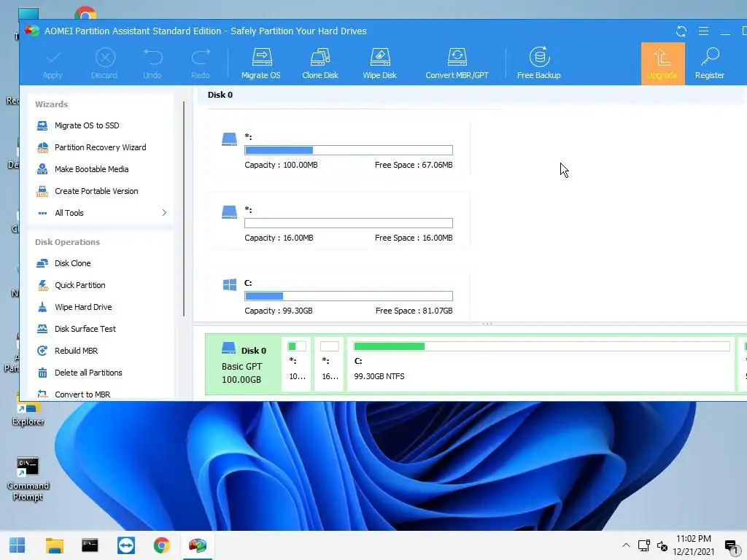This screenshot has height=560, width=747.
Task: Select Disk 0 Basic GPT block
Action: click(x=244, y=365)
